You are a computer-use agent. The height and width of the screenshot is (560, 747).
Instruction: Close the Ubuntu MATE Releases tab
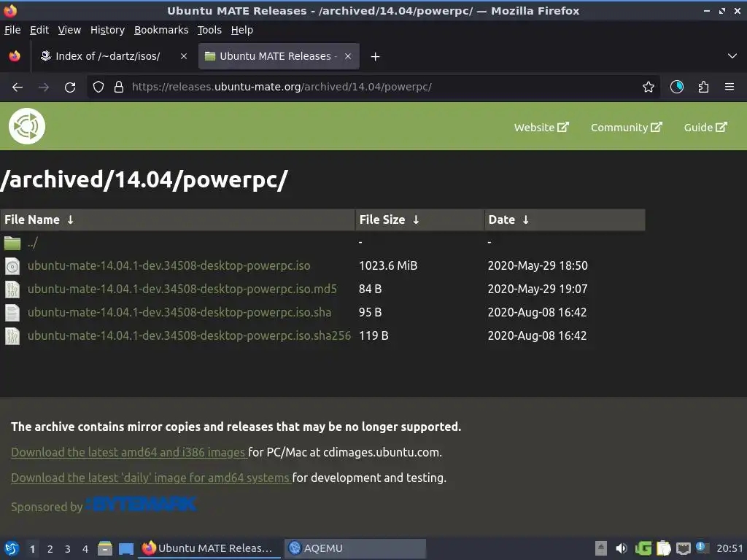click(348, 56)
